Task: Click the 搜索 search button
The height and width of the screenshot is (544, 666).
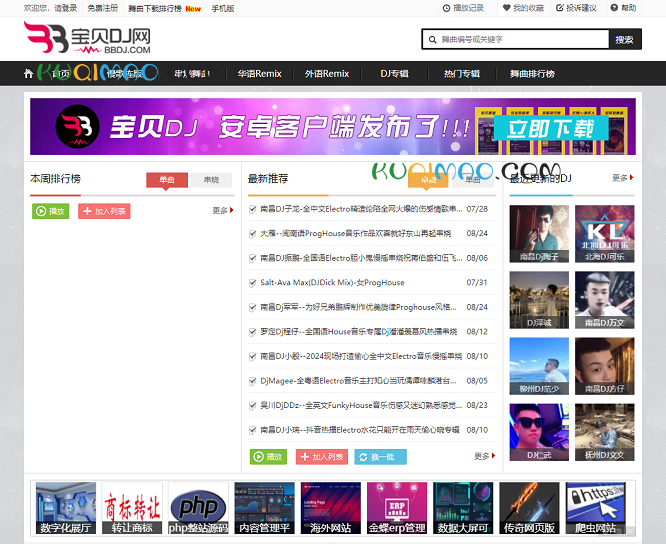Action: [x=625, y=39]
